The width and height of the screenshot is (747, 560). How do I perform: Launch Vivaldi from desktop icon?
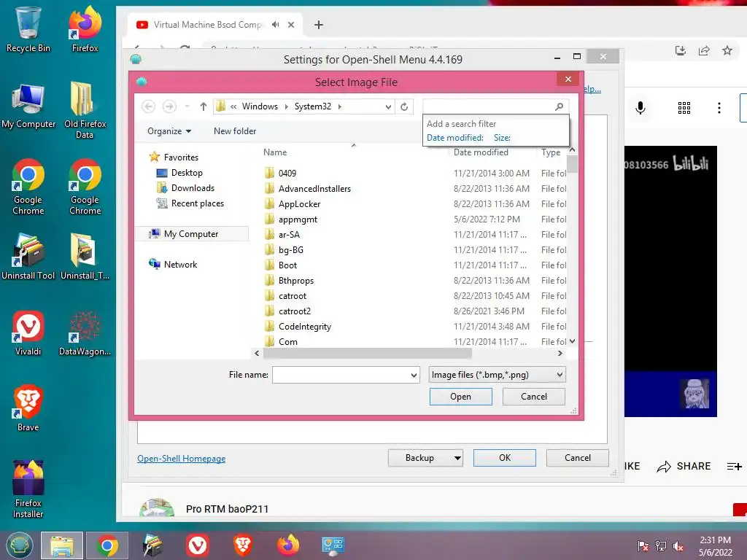click(28, 333)
